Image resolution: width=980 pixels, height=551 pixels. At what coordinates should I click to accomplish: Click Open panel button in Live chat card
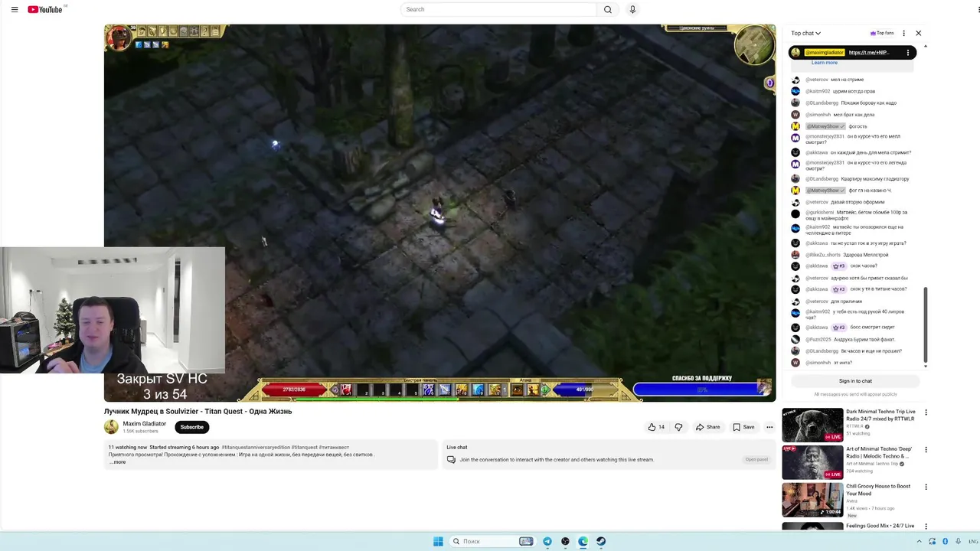click(x=756, y=460)
